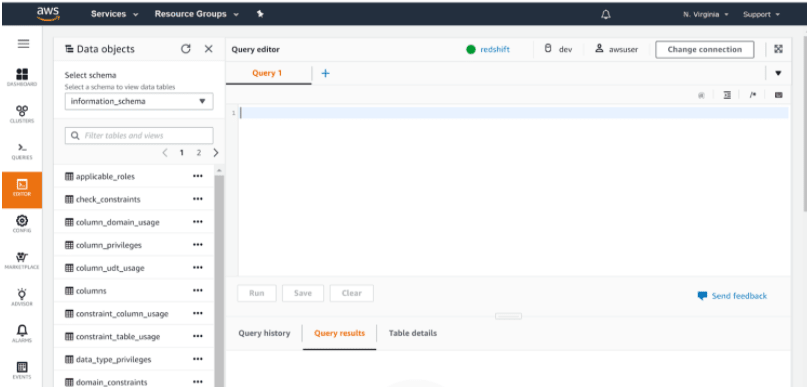Close the Data objects panel
The width and height of the screenshot is (807, 387).
[208, 49]
